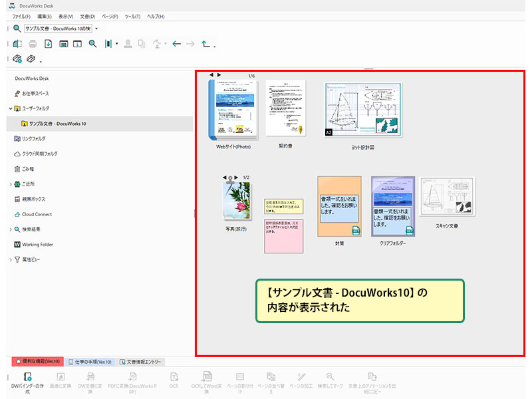
Task: Expand the 属性ビュー tree node
Action: (x=11, y=260)
